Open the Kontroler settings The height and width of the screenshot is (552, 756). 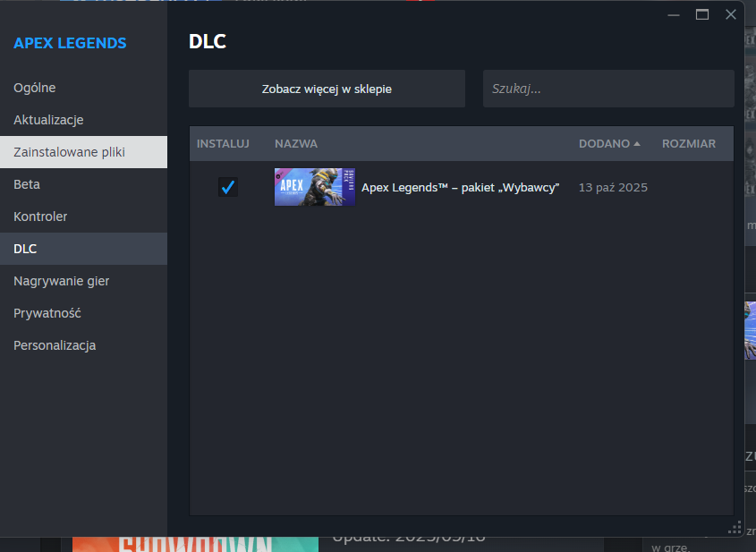click(40, 217)
